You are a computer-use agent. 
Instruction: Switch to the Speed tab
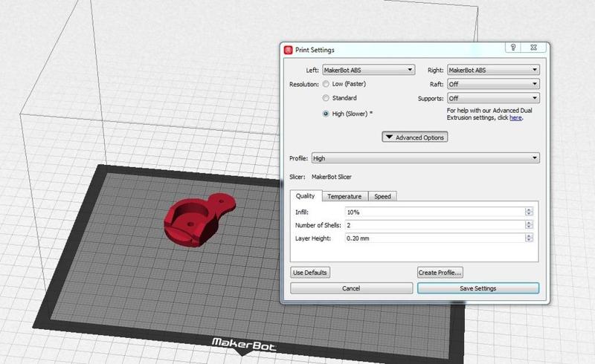[x=382, y=196]
